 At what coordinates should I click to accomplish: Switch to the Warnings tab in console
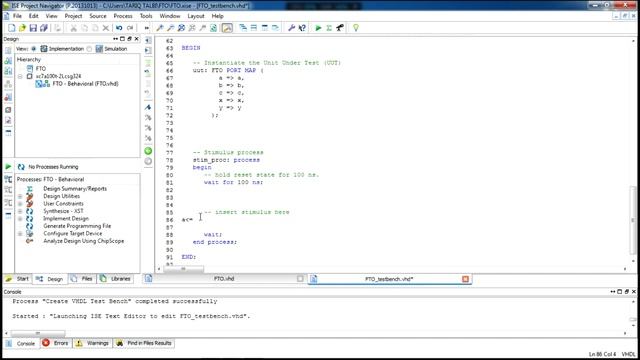click(x=92, y=343)
